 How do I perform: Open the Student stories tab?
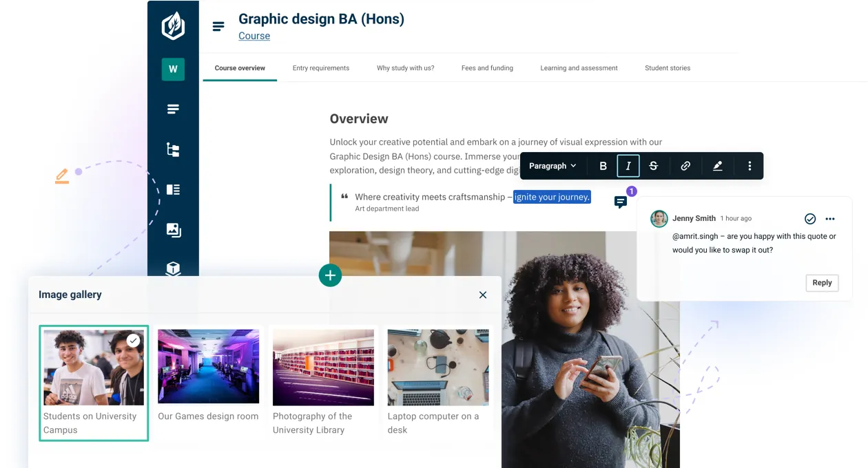coord(668,68)
